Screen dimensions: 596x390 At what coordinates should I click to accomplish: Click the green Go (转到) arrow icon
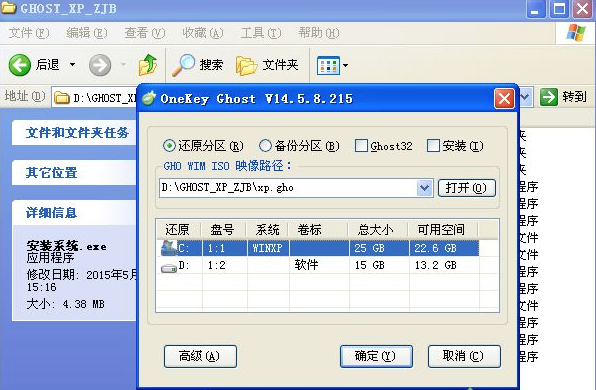(x=548, y=97)
